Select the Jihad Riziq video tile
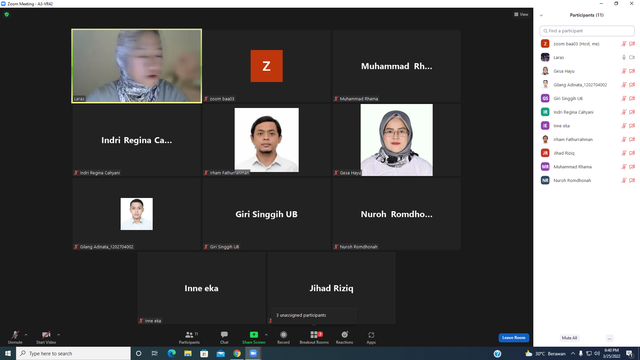 click(331, 288)
